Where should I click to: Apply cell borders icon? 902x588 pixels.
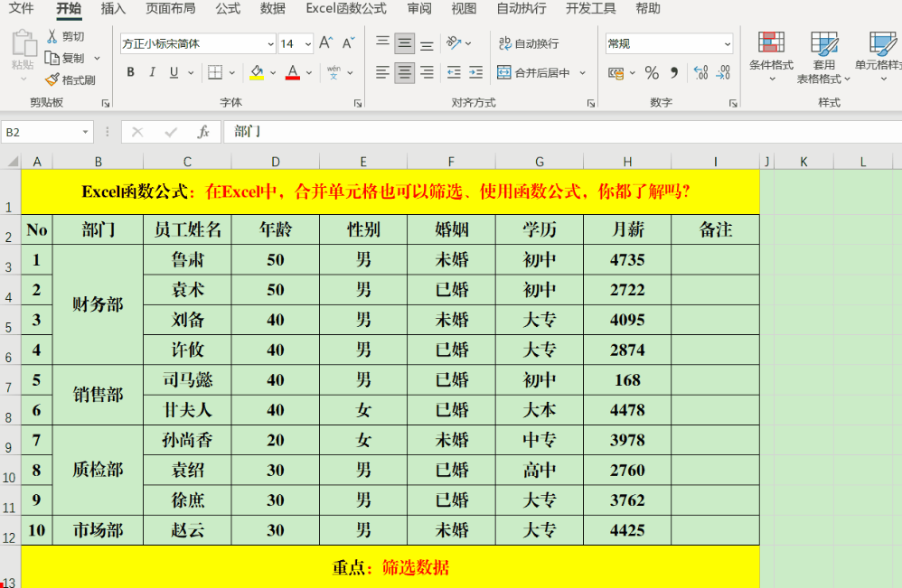tap(215, 72)
